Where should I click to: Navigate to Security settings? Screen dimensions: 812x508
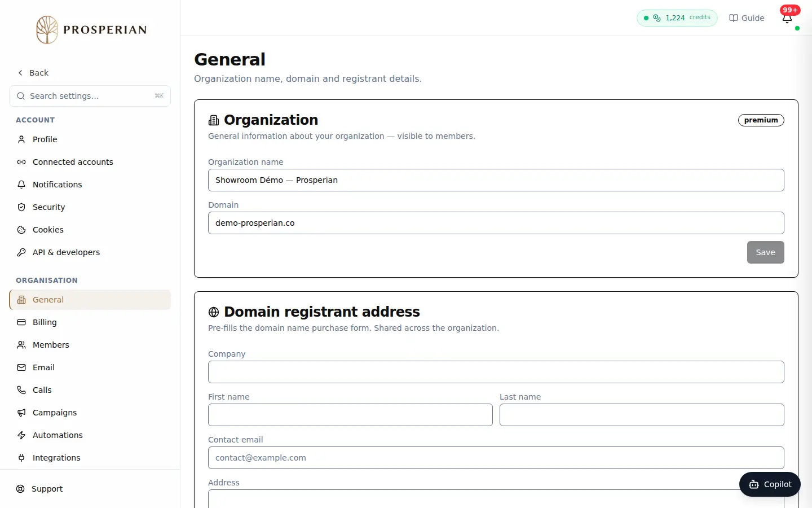[90, 207]
